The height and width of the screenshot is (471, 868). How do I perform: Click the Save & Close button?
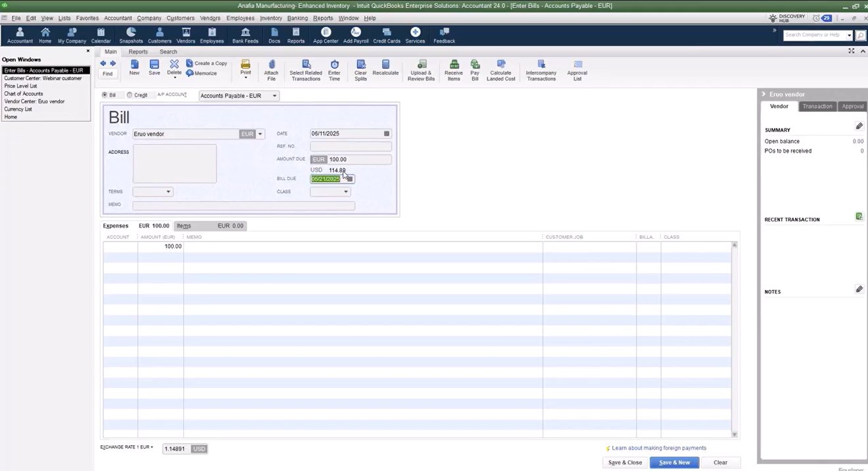[625, 462]
